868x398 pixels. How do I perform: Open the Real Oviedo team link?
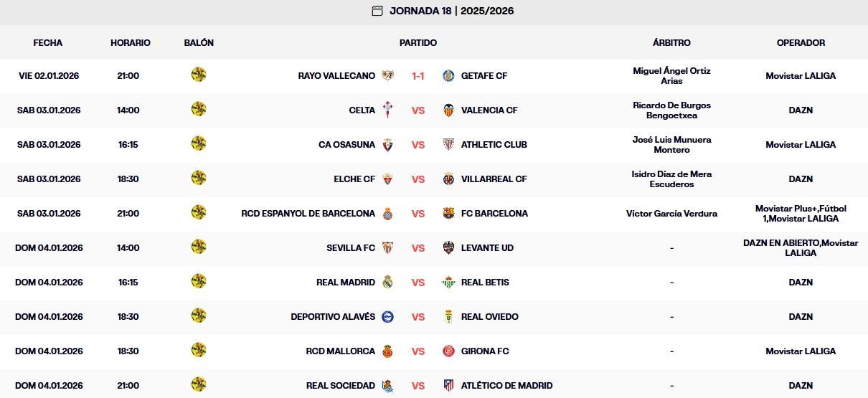[489, 316]
